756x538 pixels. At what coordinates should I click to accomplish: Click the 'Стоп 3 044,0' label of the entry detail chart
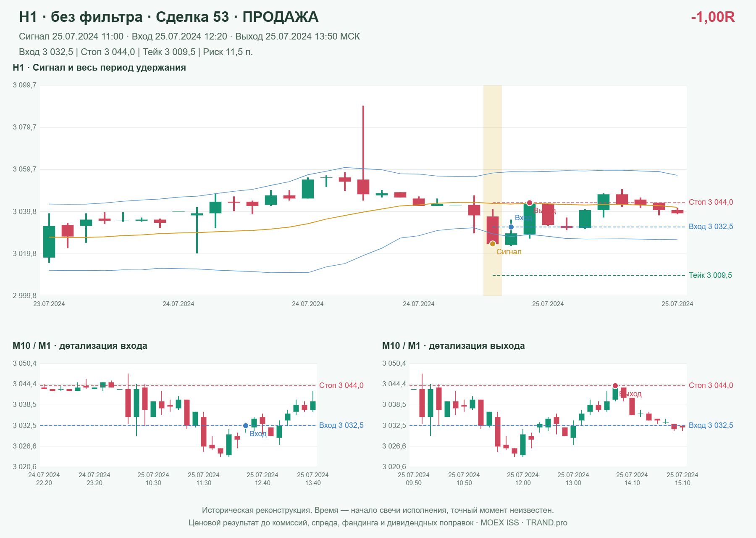[341, 385]
